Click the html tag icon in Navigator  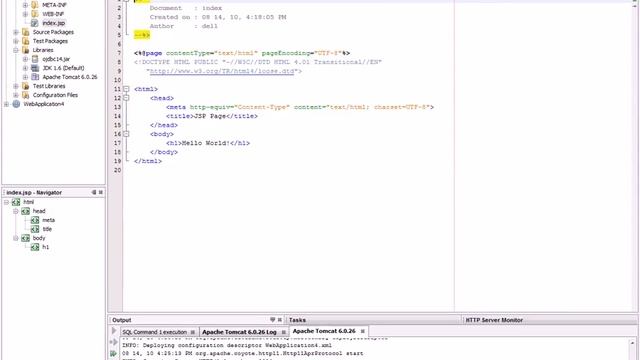coord(16,202)
